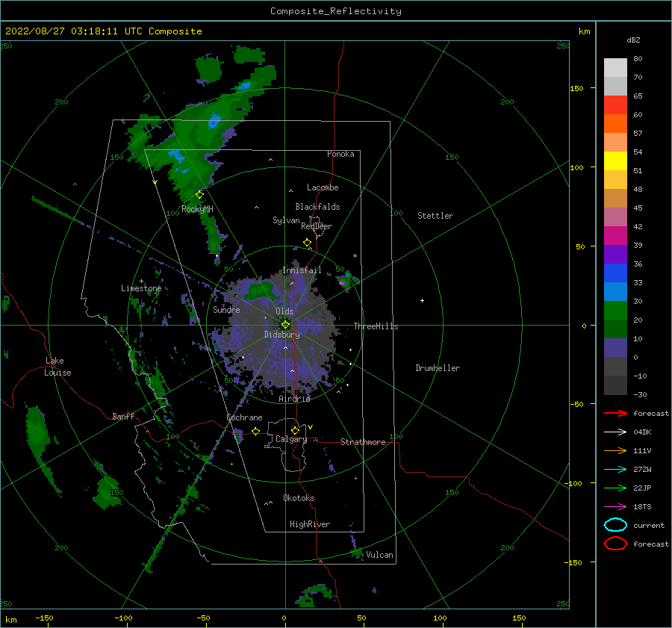The height and width of the screenshot is (628, 672).
Task: Click the yellow 100 tick on right axis
Action: [x=576, y=167]
